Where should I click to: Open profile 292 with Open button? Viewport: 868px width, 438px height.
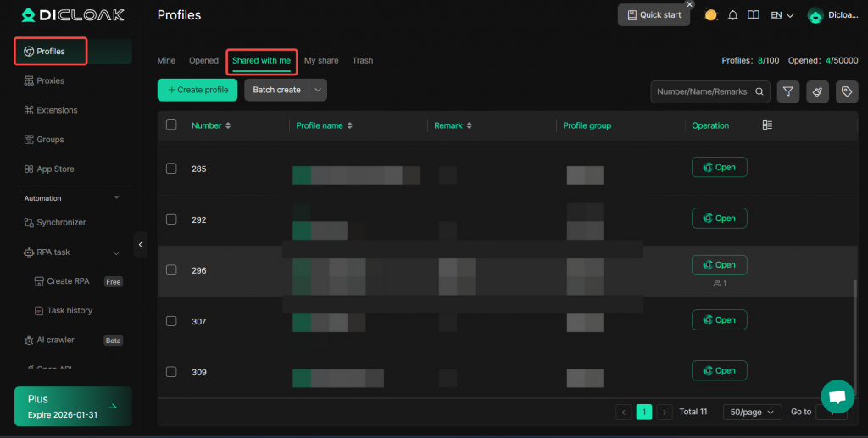(719, 219)
